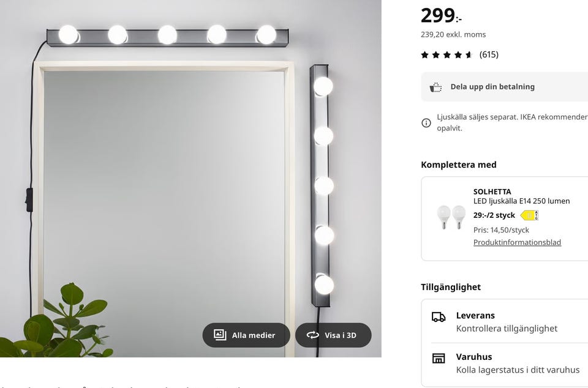Click the five-star rating icons

[447, 55]
